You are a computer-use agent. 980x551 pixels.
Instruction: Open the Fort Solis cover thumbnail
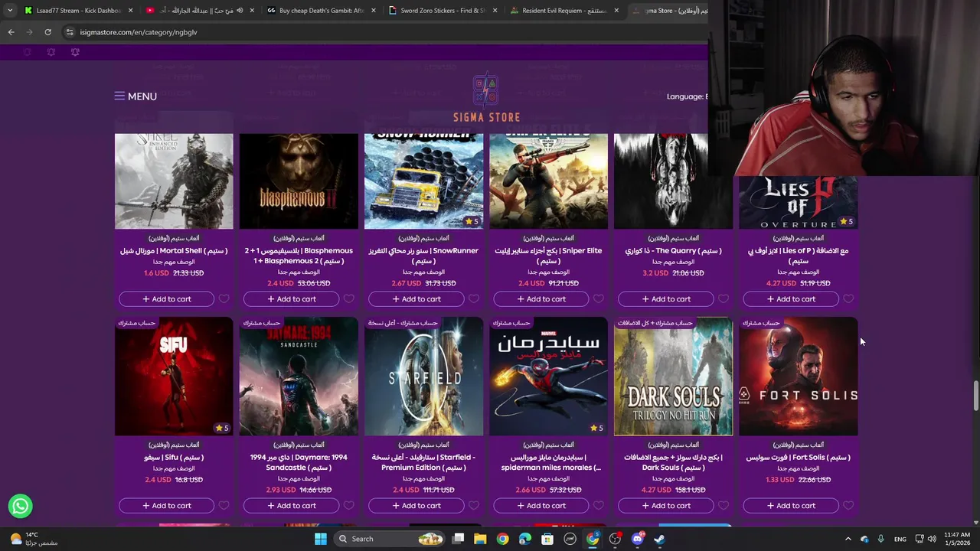(798, 377)
